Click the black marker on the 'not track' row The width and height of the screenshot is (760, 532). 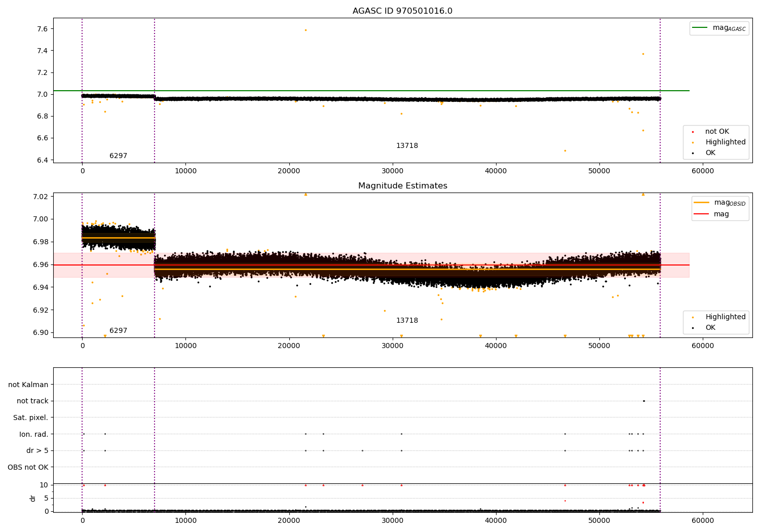pyautogui.click(x=643, y=401)
